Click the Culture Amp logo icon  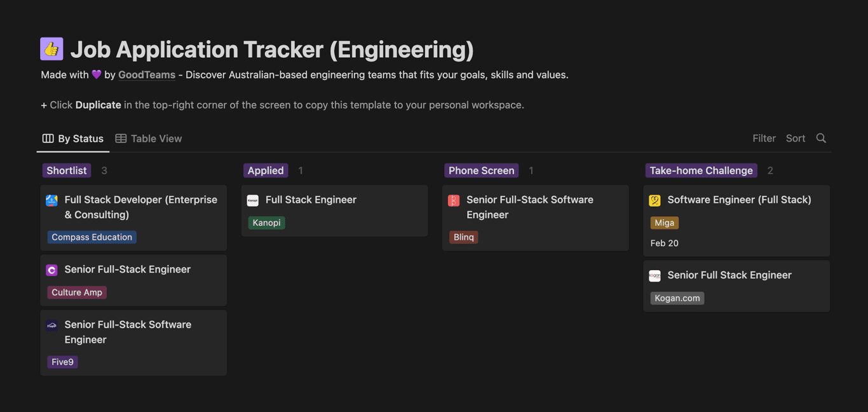52,270
